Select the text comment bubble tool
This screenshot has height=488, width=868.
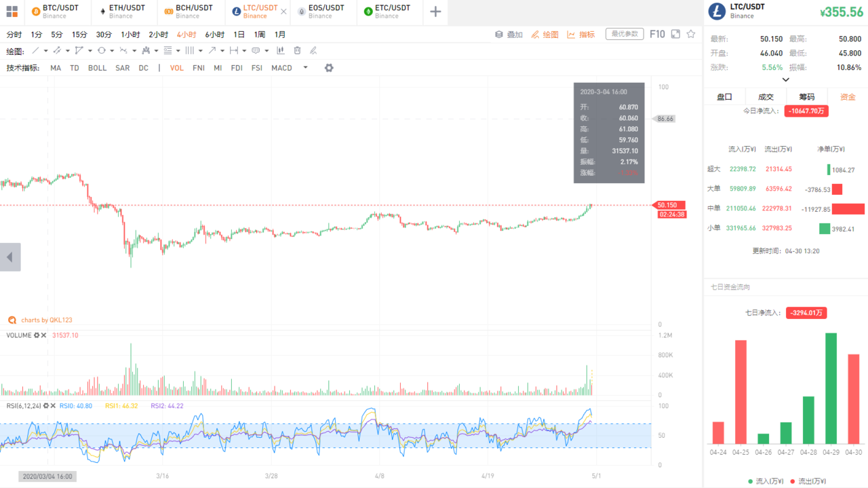click(256, 51)
